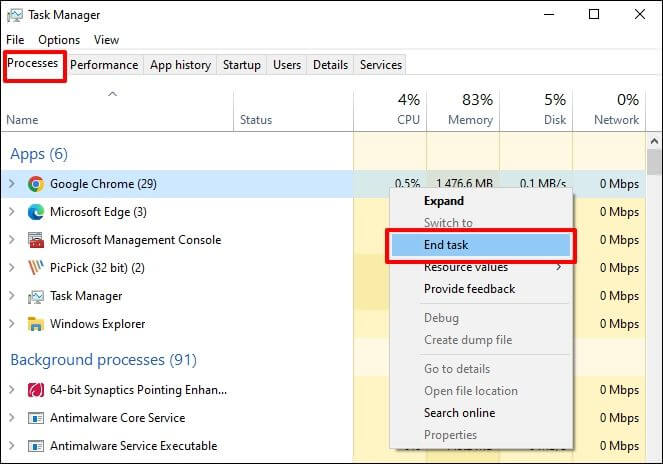Click the Google Chrome app icon

click(x=36, y=184)
